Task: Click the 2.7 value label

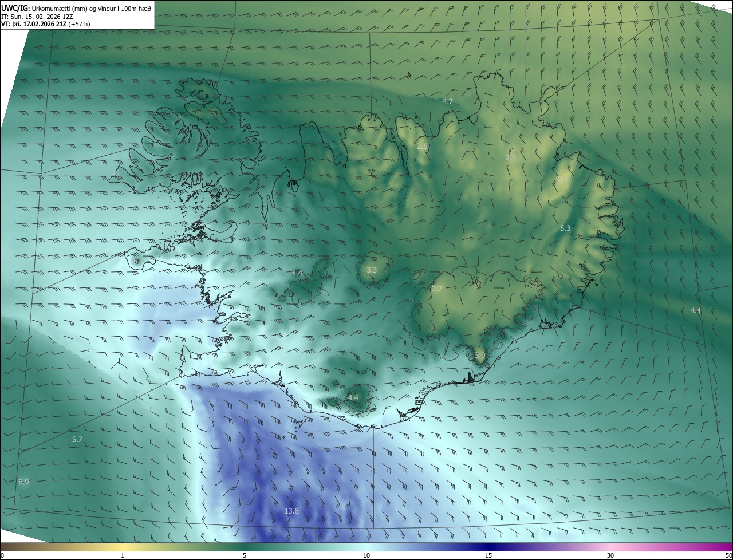Action: point(437,289)
